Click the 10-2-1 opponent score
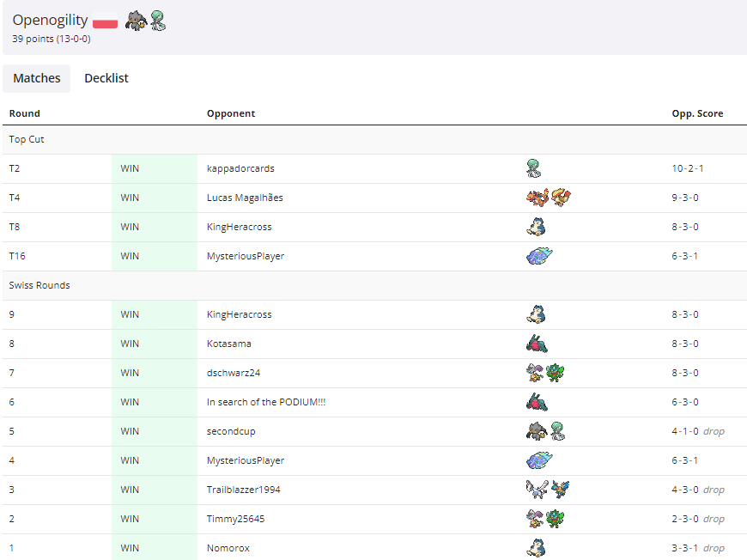This screenshot has height=560, width=747. 688,168
